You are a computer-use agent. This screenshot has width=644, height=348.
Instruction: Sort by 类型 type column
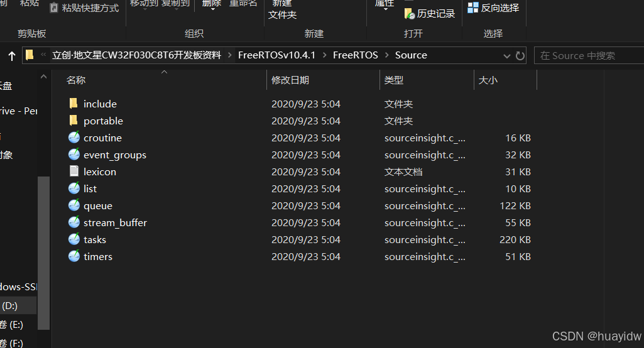point(393,80)
